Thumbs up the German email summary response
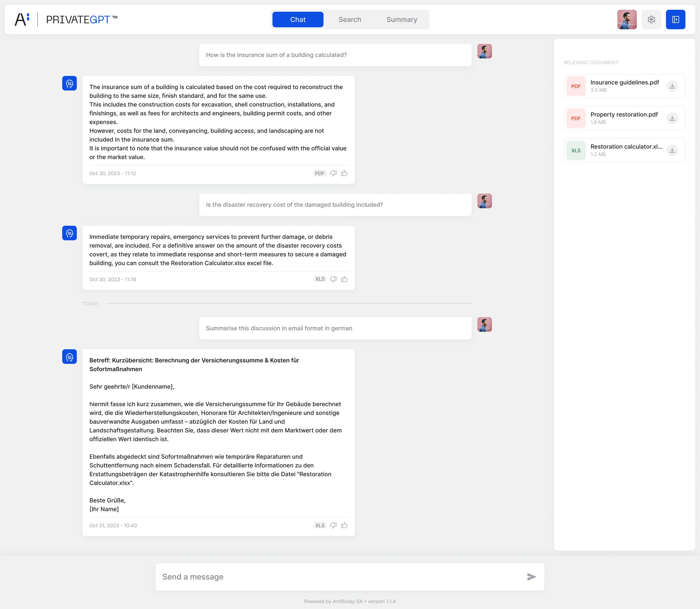Viewport: 700px width, 609px height. 344,525
